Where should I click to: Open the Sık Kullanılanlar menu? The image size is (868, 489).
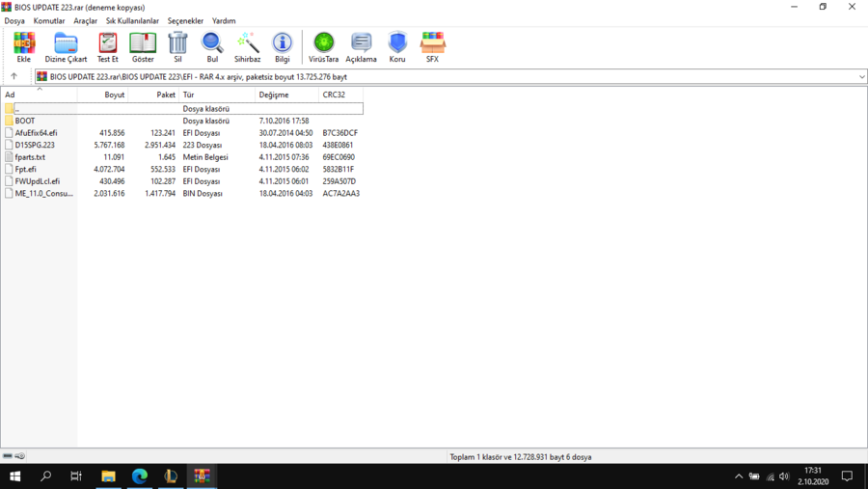132,21
